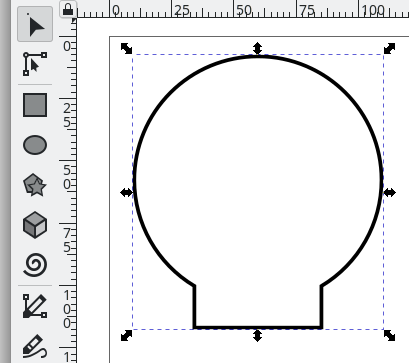Click the bottom-right corner scale handle
The height and width of the screenshot is (363, 409).
(389, 335)
